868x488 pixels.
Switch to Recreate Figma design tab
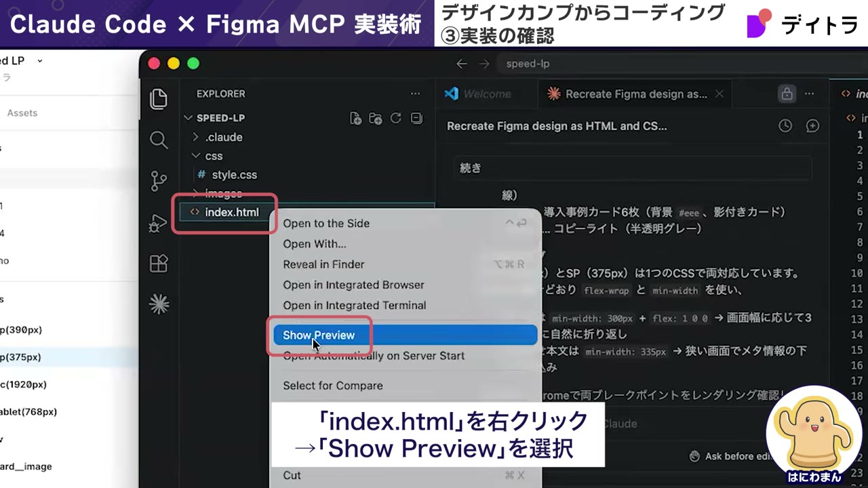(x=635, y=94)
